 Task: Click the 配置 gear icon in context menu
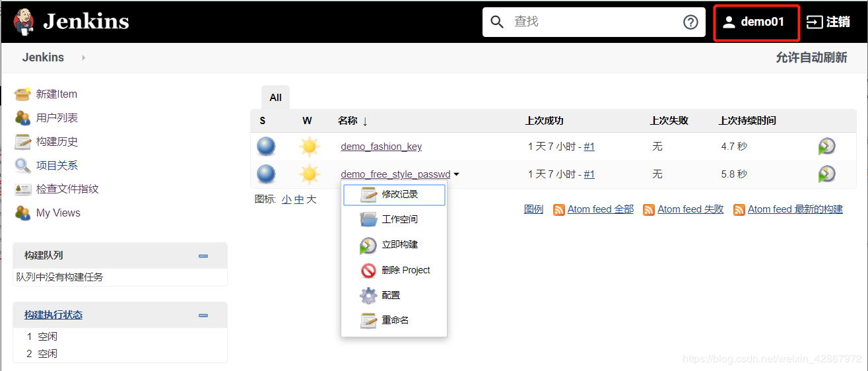point(368,295)
